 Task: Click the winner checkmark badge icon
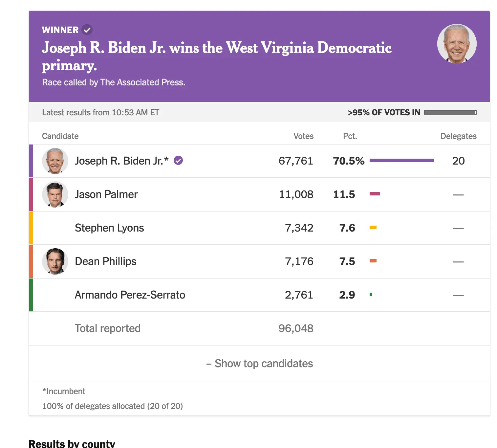87,30
